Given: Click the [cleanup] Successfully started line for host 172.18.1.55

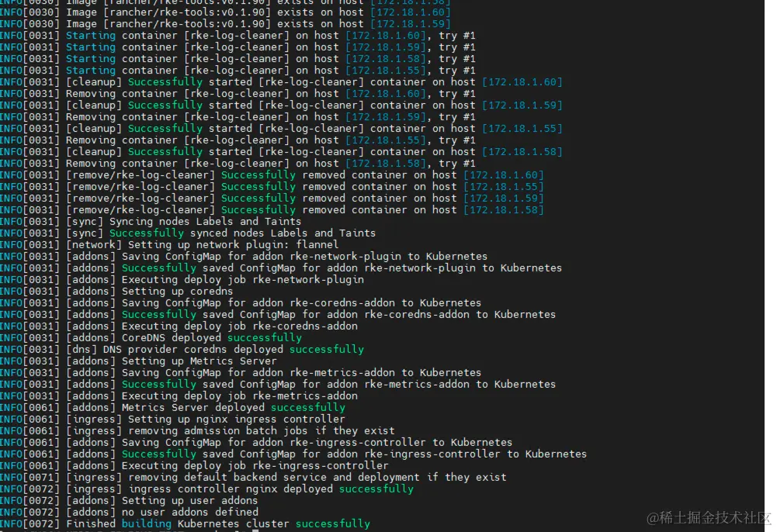Looking at the screenshot, I should tap(282, 129).
